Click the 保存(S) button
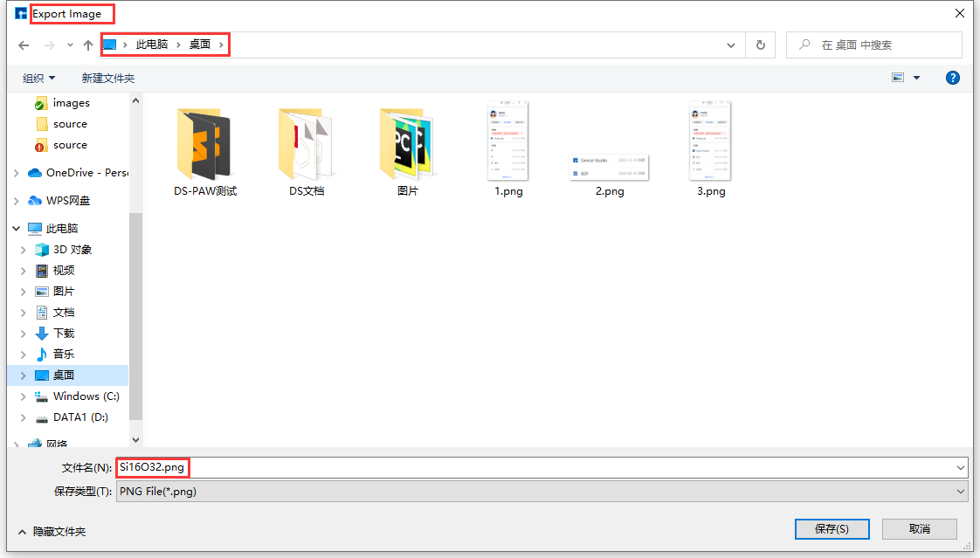The image size is (980, 558). click(x=832, y=528)
